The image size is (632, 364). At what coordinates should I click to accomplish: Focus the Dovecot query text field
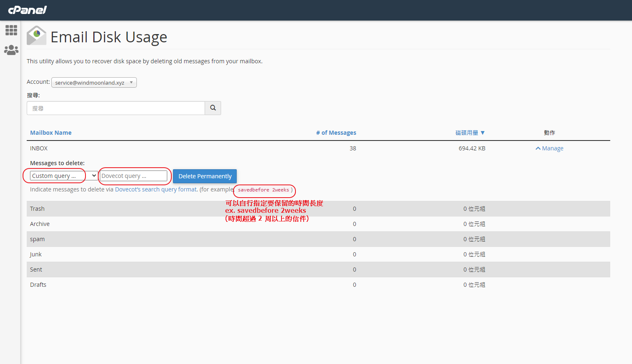pyautogui.click(x=134, y=176)
